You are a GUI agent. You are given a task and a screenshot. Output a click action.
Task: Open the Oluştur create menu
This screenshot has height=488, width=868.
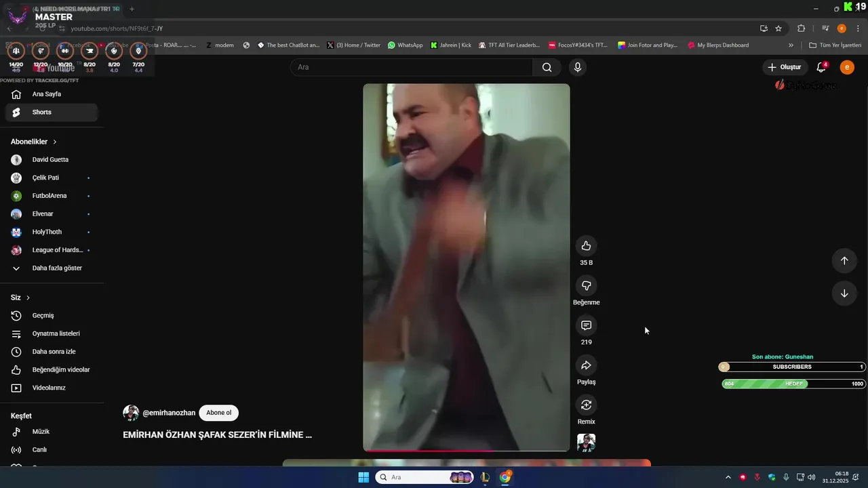pyautogui.click(x=784, y=67)
